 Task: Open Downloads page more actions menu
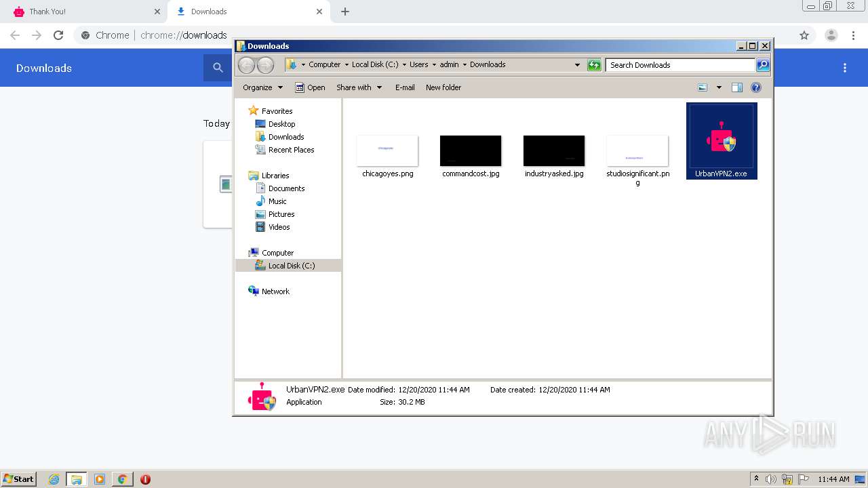pyautogui.click(x=845, y=68)
